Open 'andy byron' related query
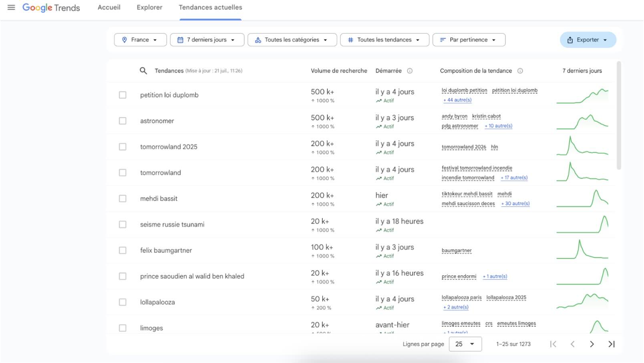 (455, 116)
